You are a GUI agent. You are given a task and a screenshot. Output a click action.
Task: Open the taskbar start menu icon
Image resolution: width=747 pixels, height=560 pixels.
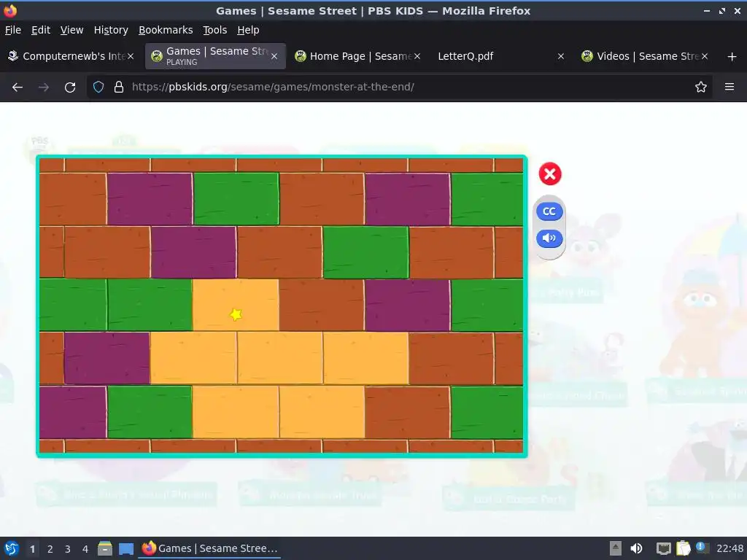tap(12, 548)
